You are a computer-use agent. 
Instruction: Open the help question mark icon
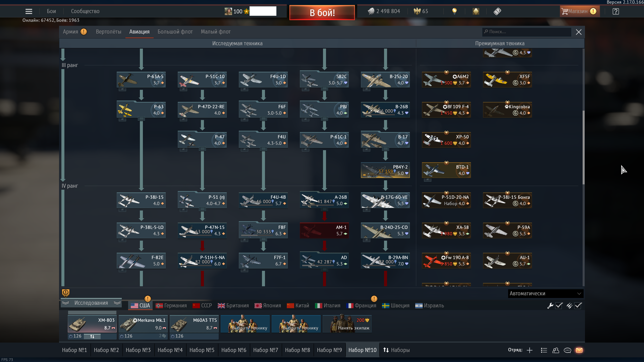615,11
